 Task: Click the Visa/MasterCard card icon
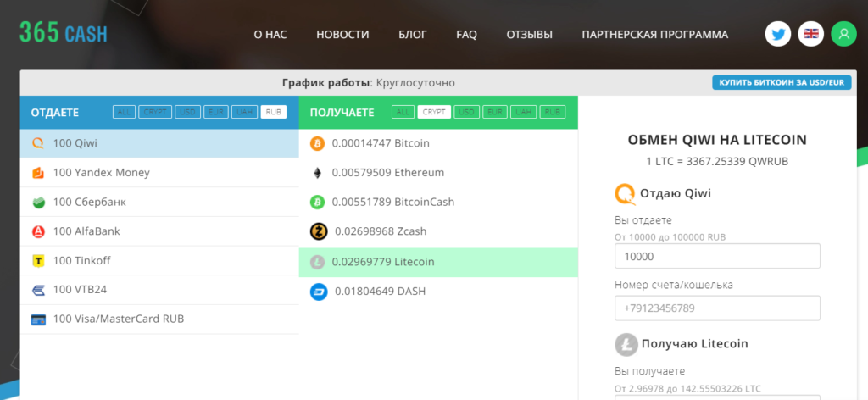[38, 319]
